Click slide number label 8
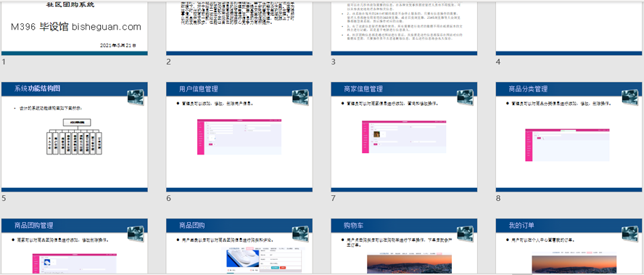 (498, 199)
